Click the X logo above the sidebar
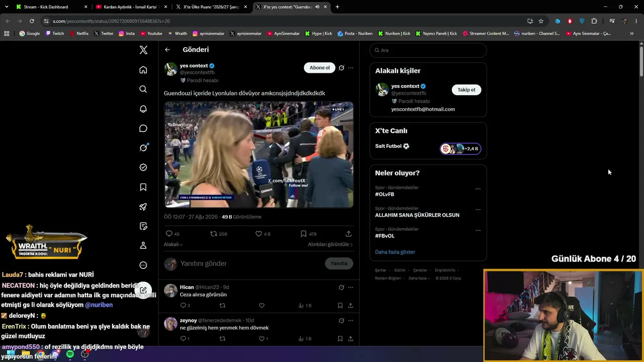This screenshot has height=362, width=644. click(143, 50)
